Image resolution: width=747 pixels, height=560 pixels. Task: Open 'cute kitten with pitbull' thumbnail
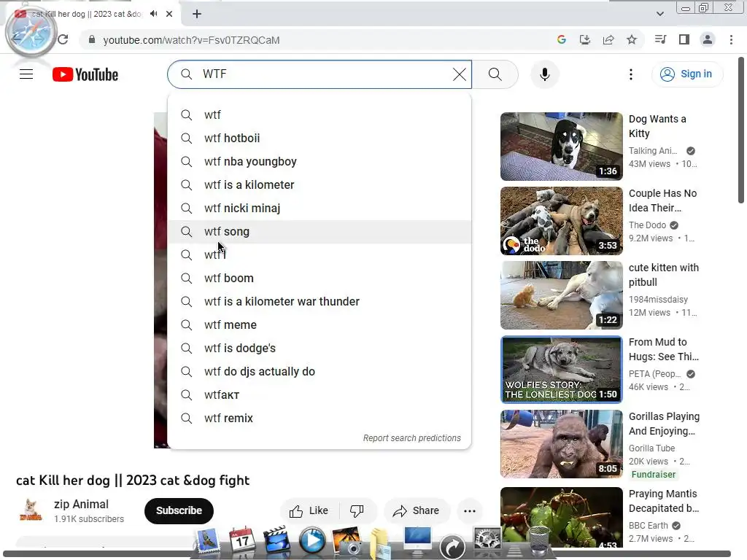(561, 295)
